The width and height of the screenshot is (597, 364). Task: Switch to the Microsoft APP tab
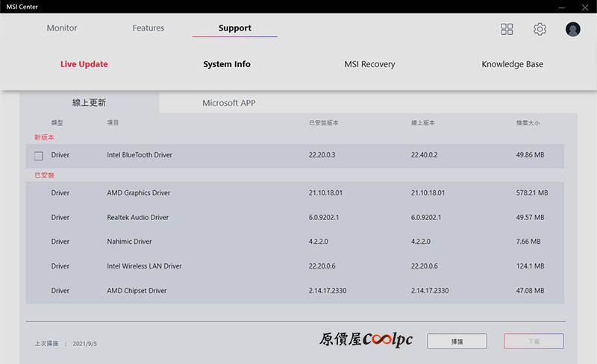pos(229,103)
